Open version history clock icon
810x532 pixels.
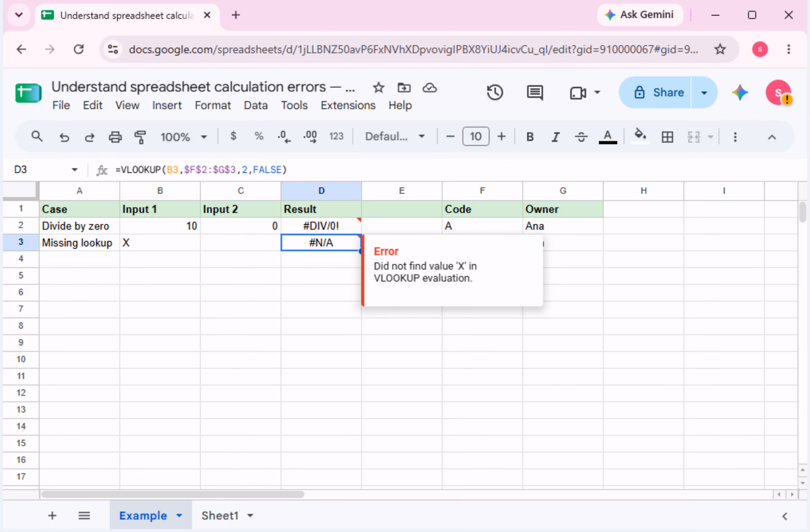(x=495, y=92)
